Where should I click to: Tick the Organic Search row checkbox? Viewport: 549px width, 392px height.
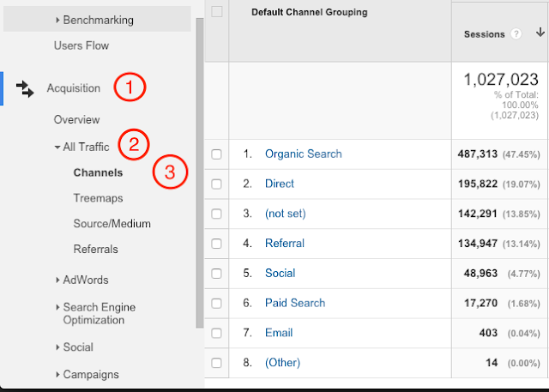tap(217, 154)
